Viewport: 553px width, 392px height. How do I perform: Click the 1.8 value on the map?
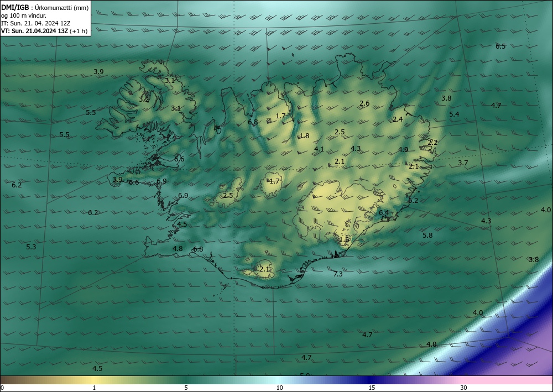(x=304, y=136)
